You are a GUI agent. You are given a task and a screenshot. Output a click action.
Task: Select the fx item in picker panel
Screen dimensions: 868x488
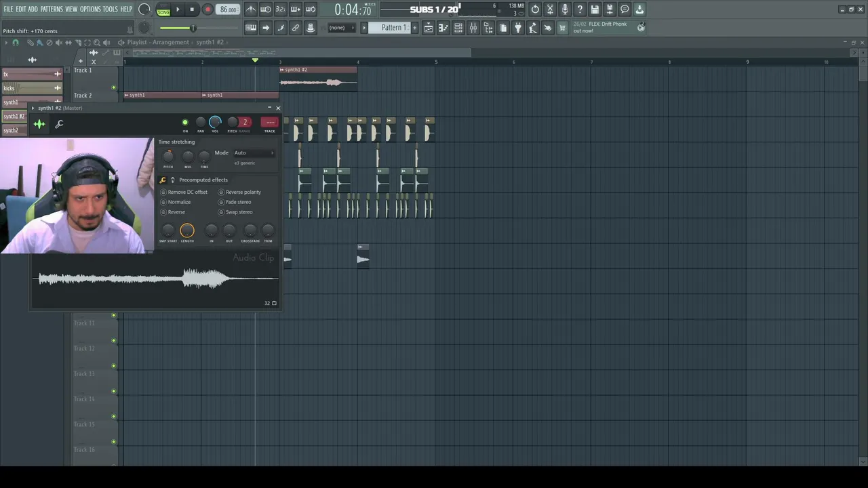tap(31, 74)
